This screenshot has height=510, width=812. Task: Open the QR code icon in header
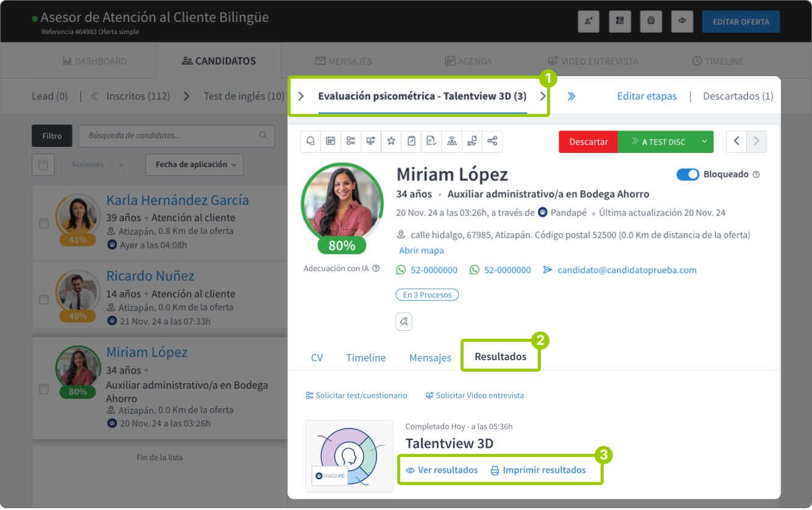[x=620, y=21]
